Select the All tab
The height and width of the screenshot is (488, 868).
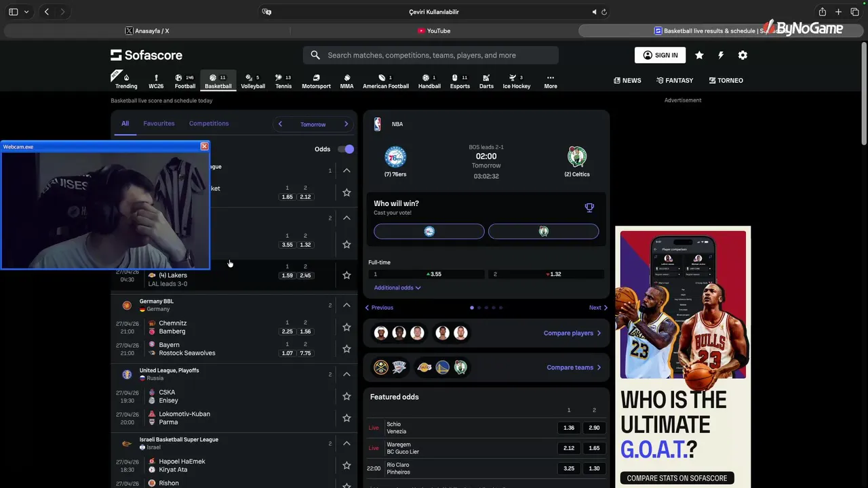(x=125, y=123)
